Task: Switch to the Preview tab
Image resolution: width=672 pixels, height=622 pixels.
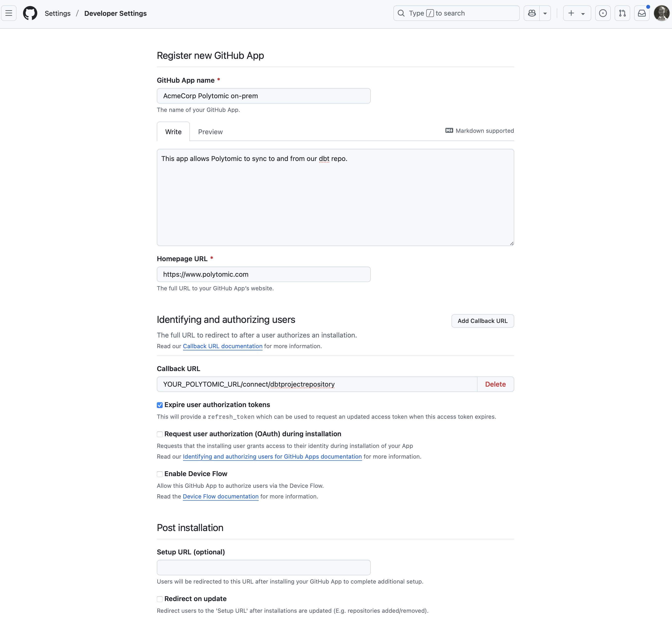Action: [210, 132]
